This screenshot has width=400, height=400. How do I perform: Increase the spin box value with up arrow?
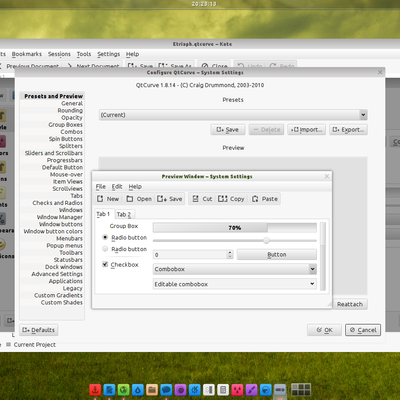click(x=230, y=252)
